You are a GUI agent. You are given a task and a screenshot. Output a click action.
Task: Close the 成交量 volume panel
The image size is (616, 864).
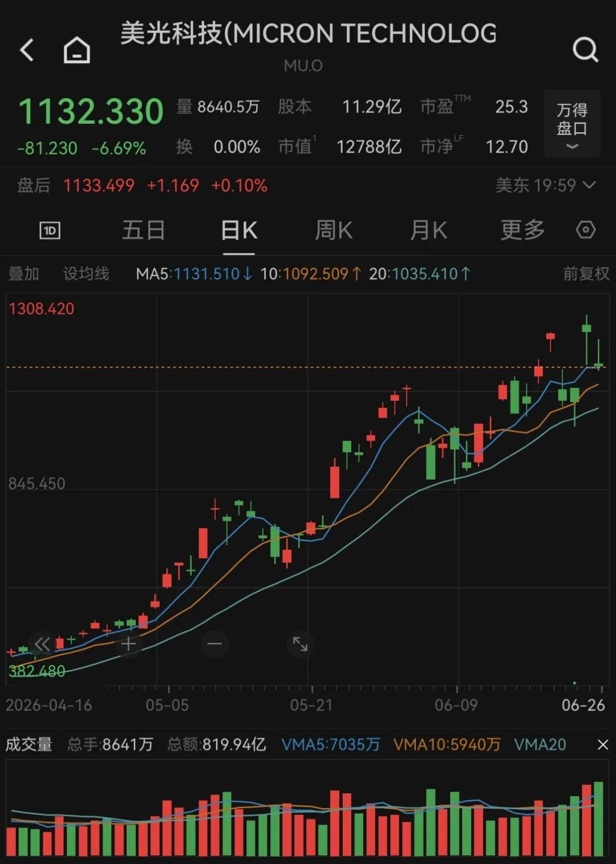[603, 745]
